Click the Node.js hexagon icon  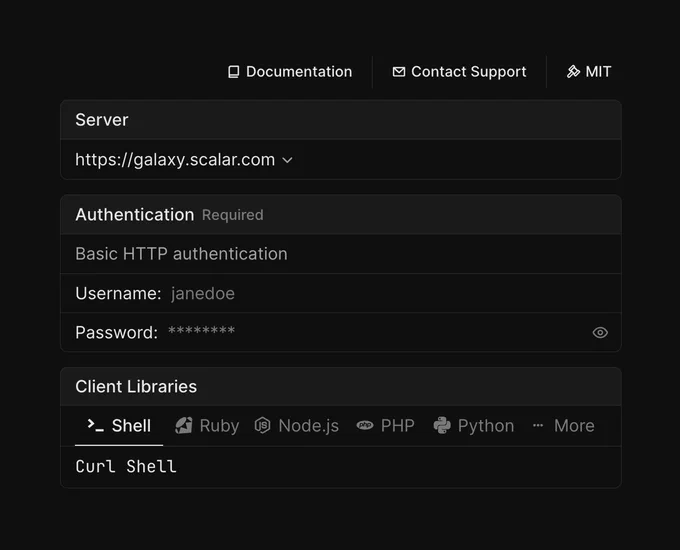click(x=262, y=426)
